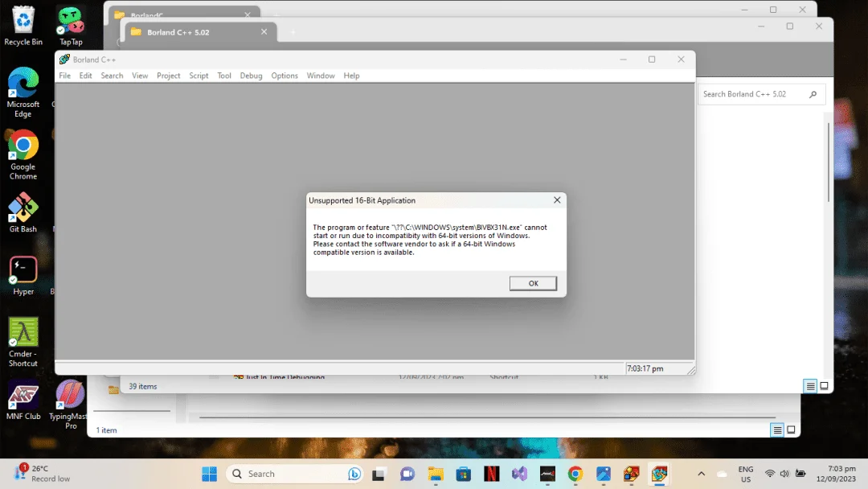
Task: Click the Borland C++ title bar app icon
Action: (x=64, y=60)
